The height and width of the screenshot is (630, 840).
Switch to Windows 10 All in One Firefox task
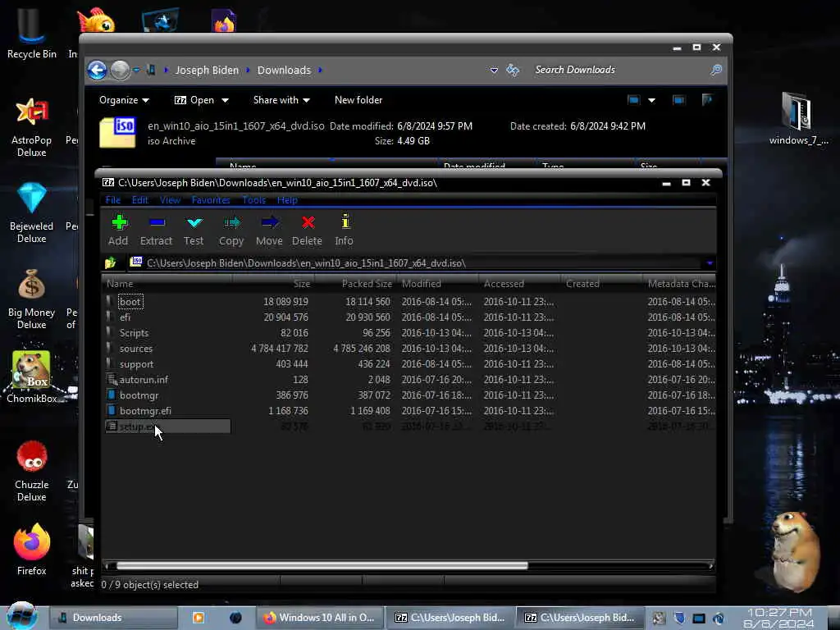(x=319, y=618)
